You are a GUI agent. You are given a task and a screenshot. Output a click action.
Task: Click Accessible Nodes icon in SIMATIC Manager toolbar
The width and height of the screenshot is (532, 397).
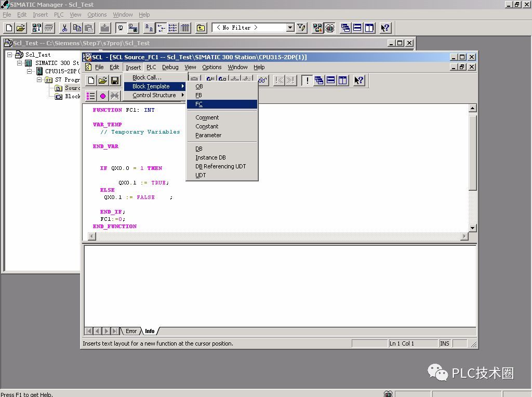37,28
